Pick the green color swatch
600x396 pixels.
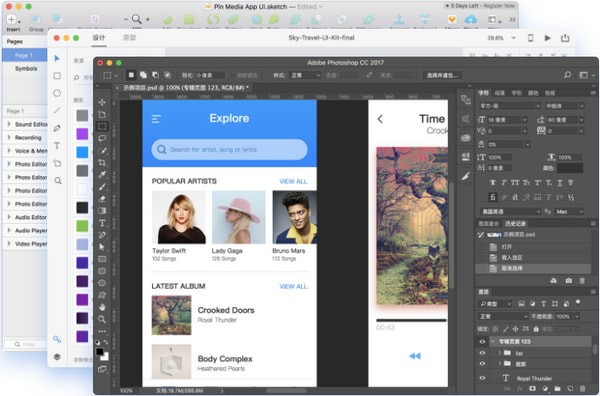click(x=82, y=226)
